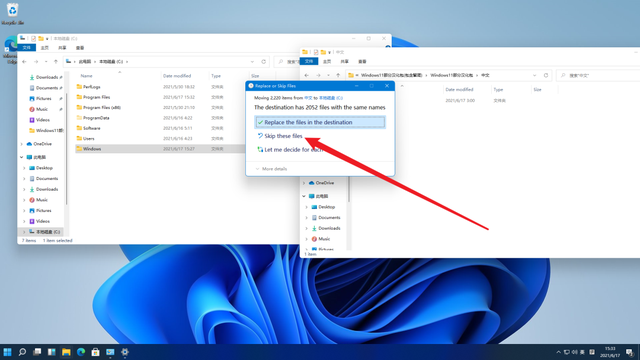Open File Explorer from taskbar
The width and height of the screenshot is (640, 360).
(66, 352)
